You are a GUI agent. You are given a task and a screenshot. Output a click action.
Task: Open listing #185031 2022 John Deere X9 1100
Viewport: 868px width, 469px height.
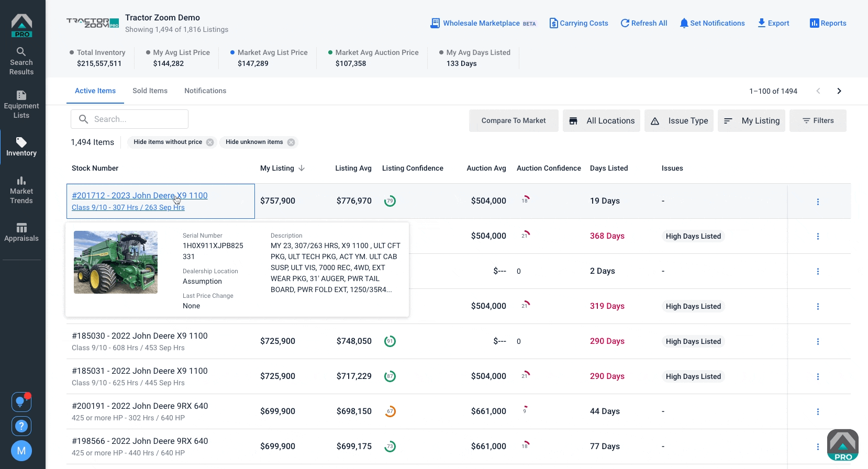[140, 371]
